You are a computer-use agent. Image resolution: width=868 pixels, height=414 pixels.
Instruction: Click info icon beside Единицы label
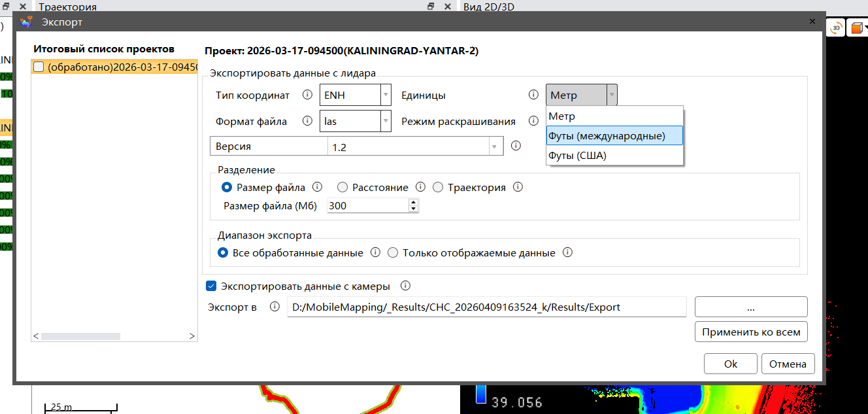pos(533,95)
